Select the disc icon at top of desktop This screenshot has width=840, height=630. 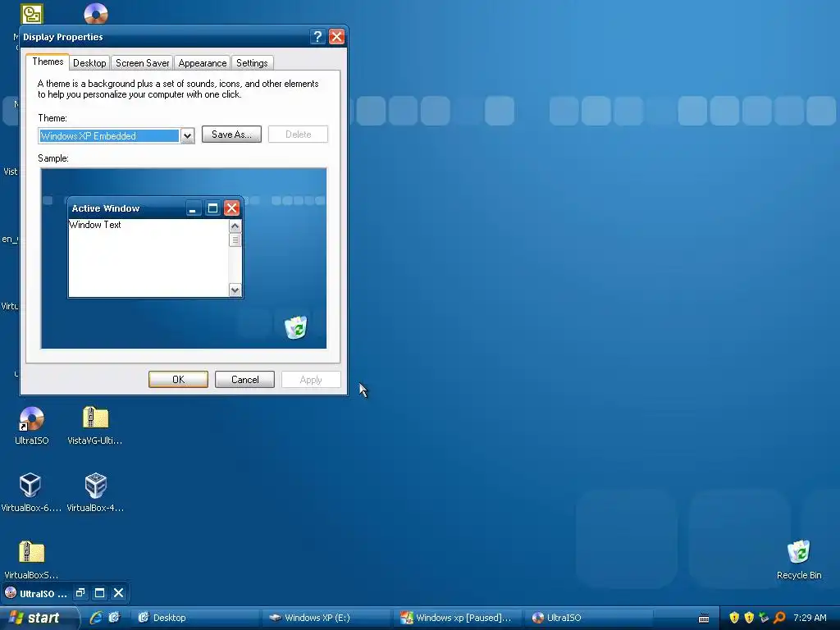[96, 13]
